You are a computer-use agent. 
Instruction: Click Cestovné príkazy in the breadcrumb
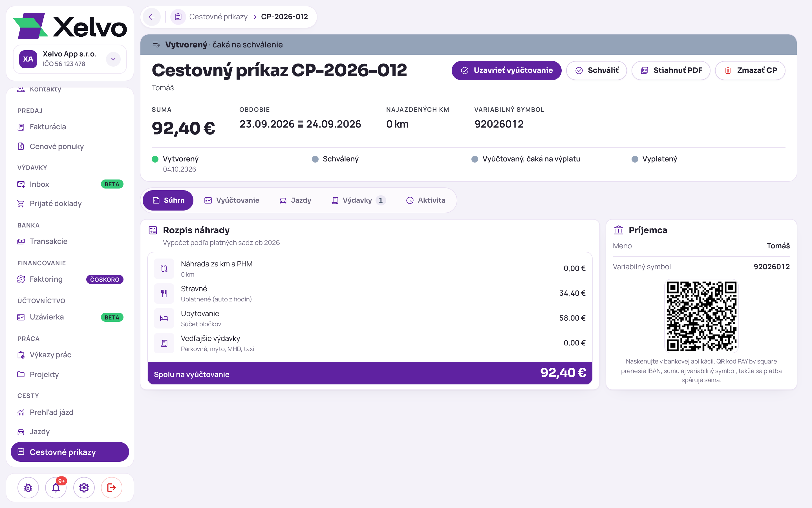tap(219, 17)
